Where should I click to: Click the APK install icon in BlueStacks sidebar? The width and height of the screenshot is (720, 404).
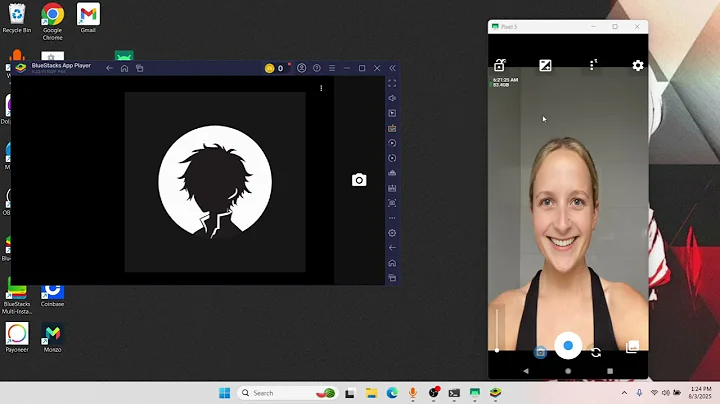392,173
